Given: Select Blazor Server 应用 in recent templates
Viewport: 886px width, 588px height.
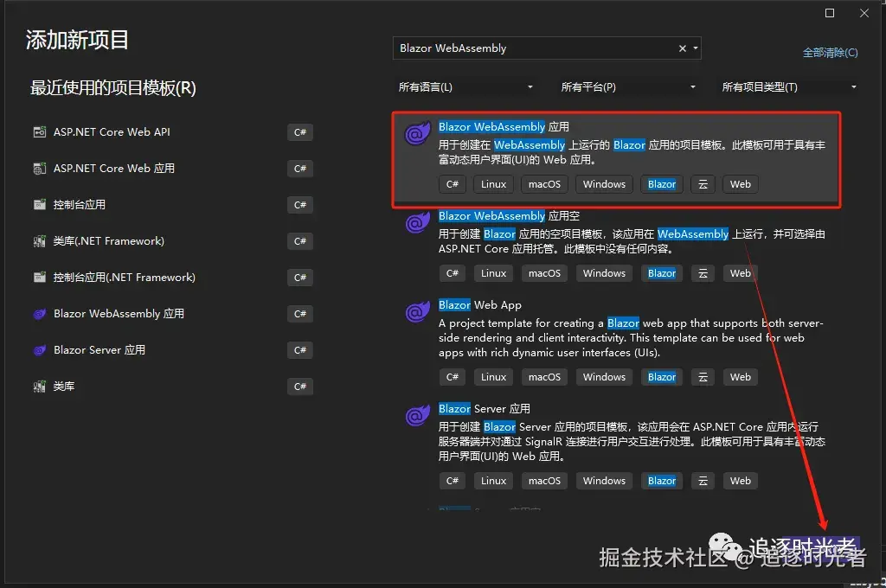Looking at the screenshot, I should pos(172,350).
